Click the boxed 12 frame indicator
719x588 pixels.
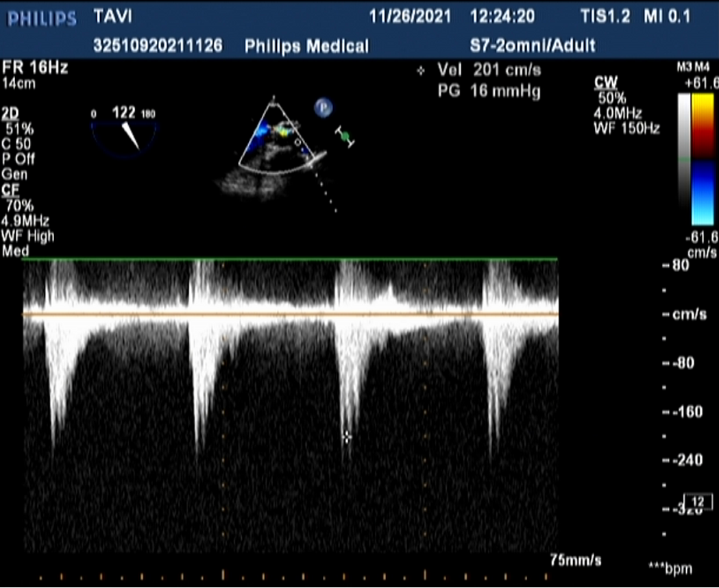coord(698,502)
